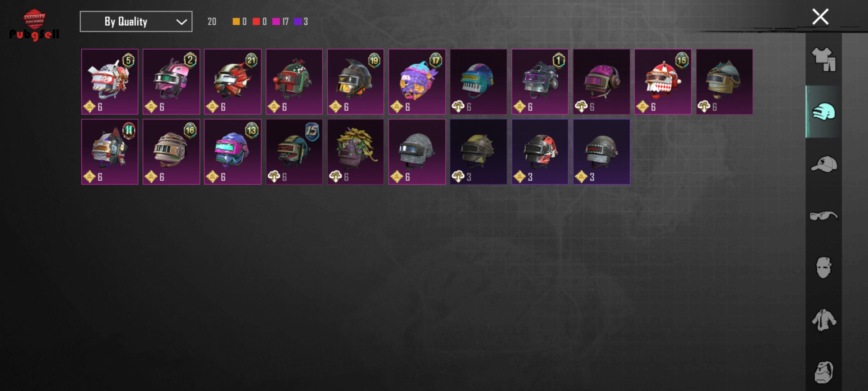The width and height of the screenshot is (868, 391).
Task: Select the piano keys blue helmet
Action: pos(478,82)
